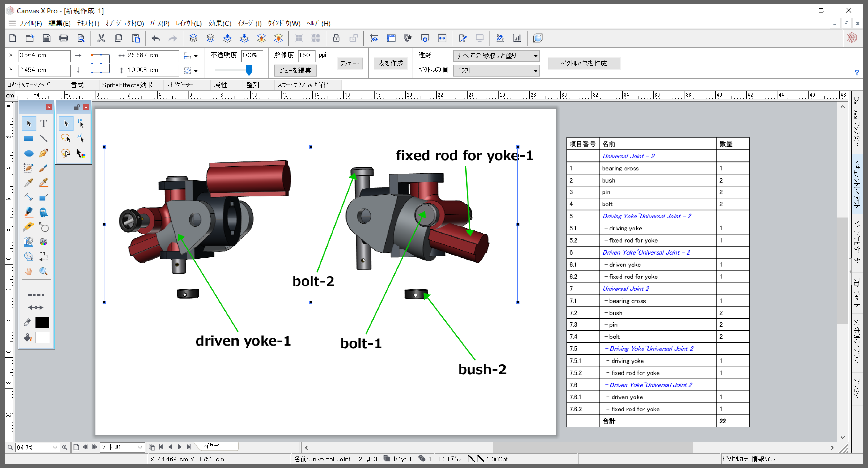Viewport: 868px width, 468px height.
Task: Select the Knife tool
Action: [x=29, y=227]
